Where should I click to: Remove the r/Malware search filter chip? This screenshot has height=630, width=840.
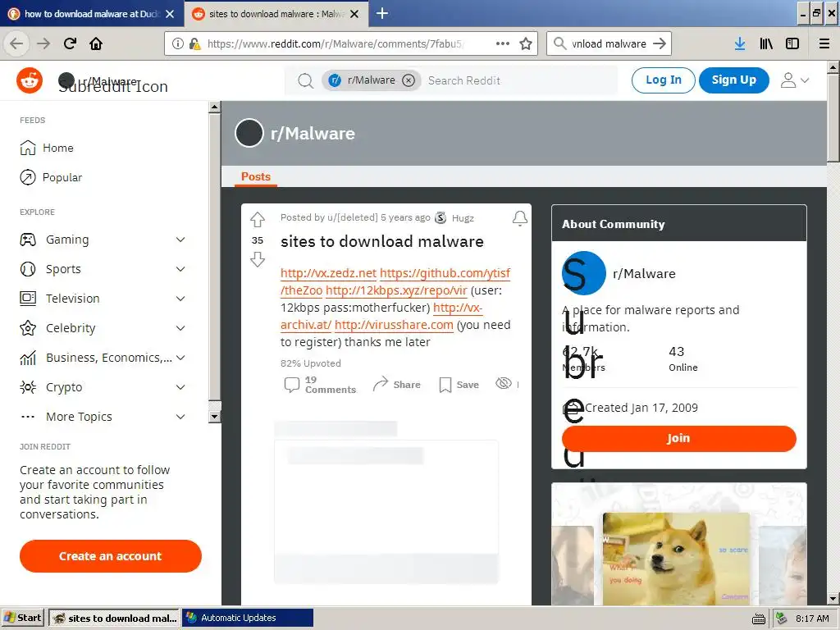[x=409, y=80]
